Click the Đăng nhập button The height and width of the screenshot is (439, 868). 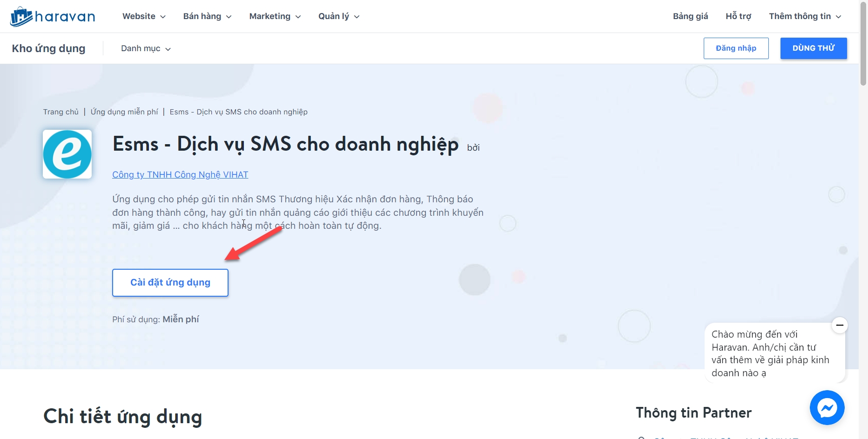(x=736, y=48)
